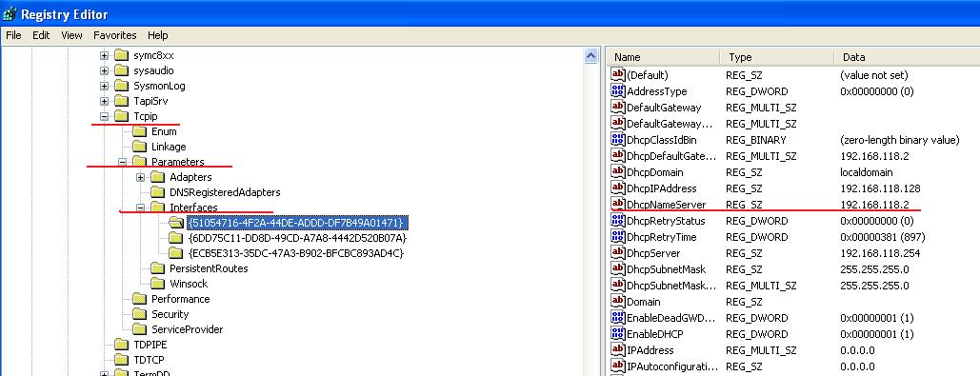This screenshot has width=980, height=376.
Task: Click the string icon beside DhcpNameServer
Action: (x=618, y=205)
